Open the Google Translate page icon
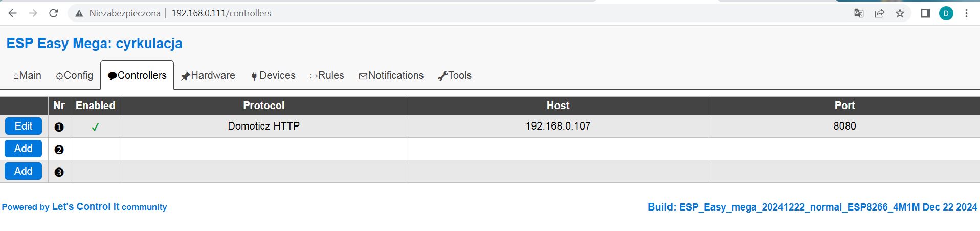980x231 pixels. pos(859,13)
